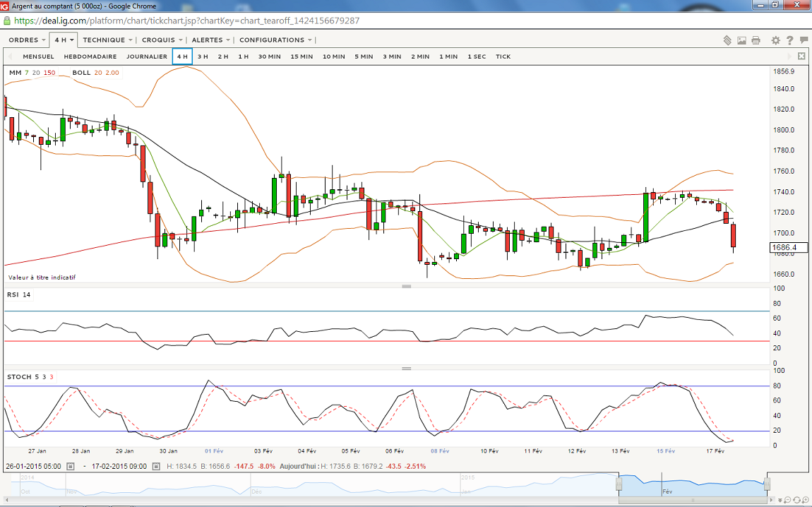812x507 pixels.
Task: Click the layers/templates icon in top toolbar
Action: tap(727, 40)
